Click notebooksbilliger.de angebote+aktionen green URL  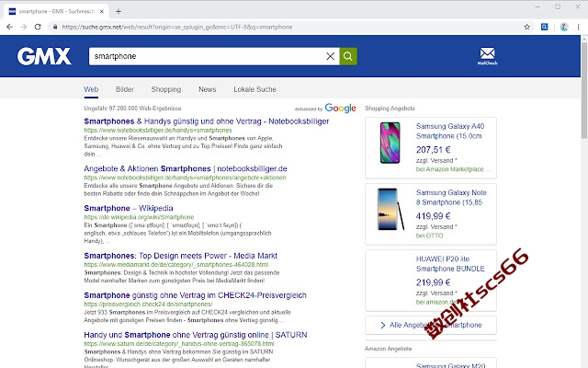185,178
